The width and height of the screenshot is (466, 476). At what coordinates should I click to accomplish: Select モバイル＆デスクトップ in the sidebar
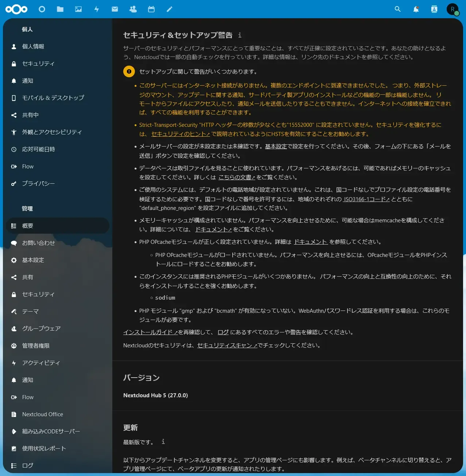pos(58,98)
